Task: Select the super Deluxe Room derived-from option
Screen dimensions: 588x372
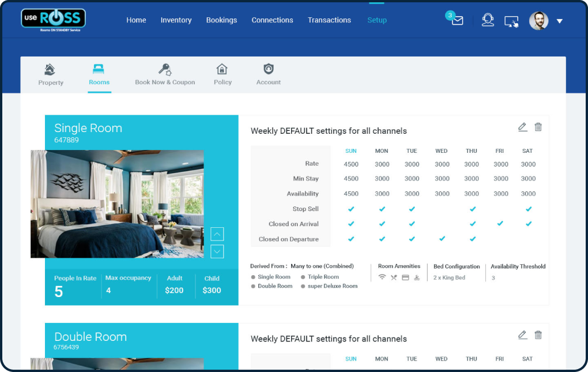Action: pos(329,286)
